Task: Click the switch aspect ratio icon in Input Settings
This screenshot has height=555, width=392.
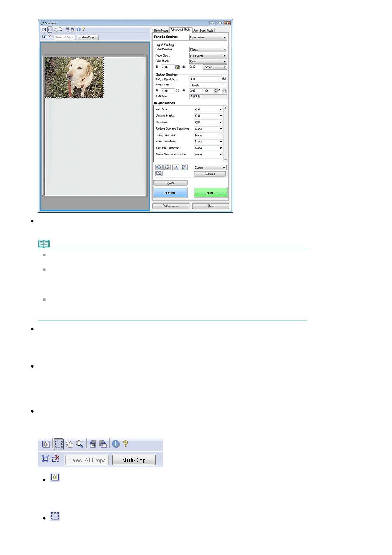Action: (177, 67)
